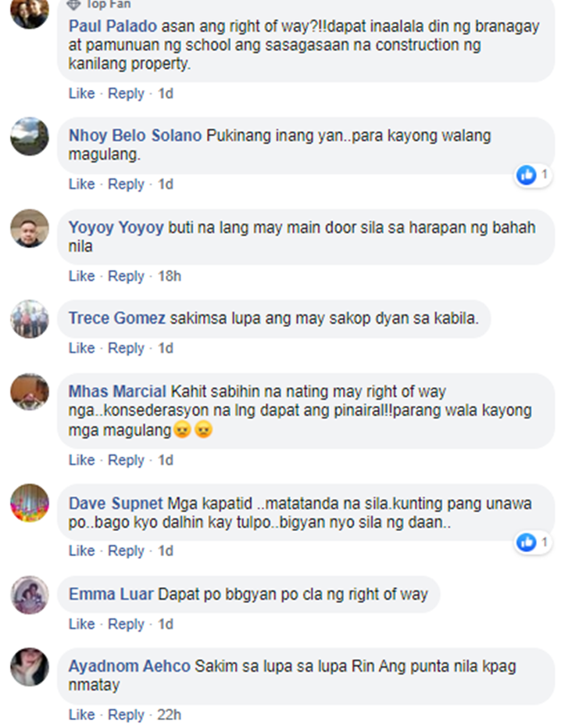The image size is (586, 728).
Task: Open Ayadnom Aehco's name link
Action: tap(130, 666)
